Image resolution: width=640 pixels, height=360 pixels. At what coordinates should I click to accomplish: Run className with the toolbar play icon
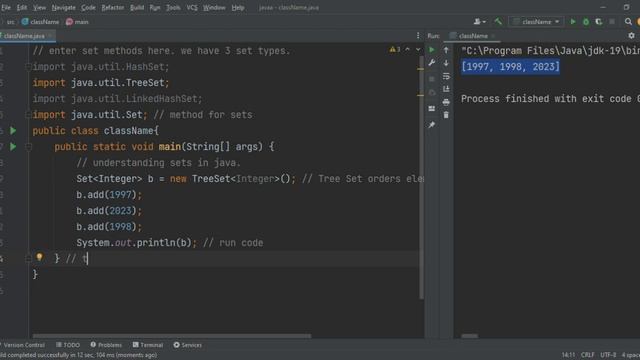point(573,22)
